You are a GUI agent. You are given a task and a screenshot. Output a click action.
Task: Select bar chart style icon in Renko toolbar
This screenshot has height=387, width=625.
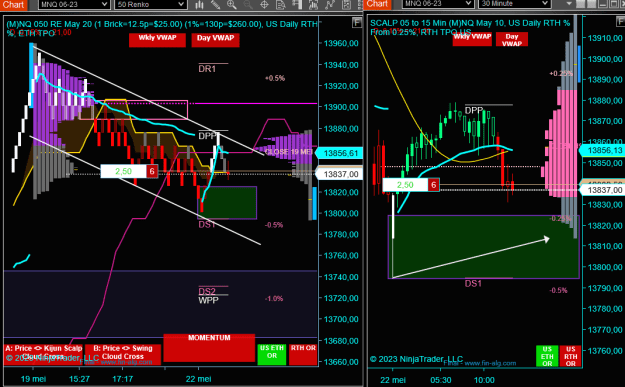199,4
